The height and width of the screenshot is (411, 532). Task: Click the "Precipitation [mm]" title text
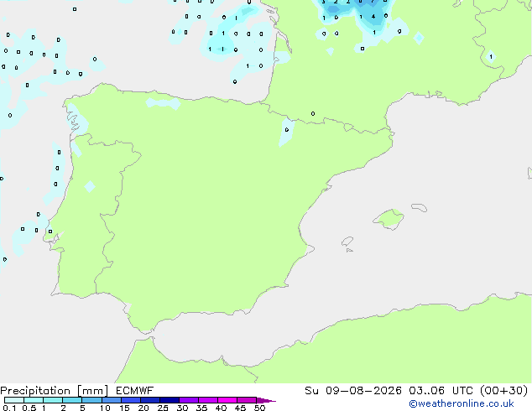click(54, 391)
